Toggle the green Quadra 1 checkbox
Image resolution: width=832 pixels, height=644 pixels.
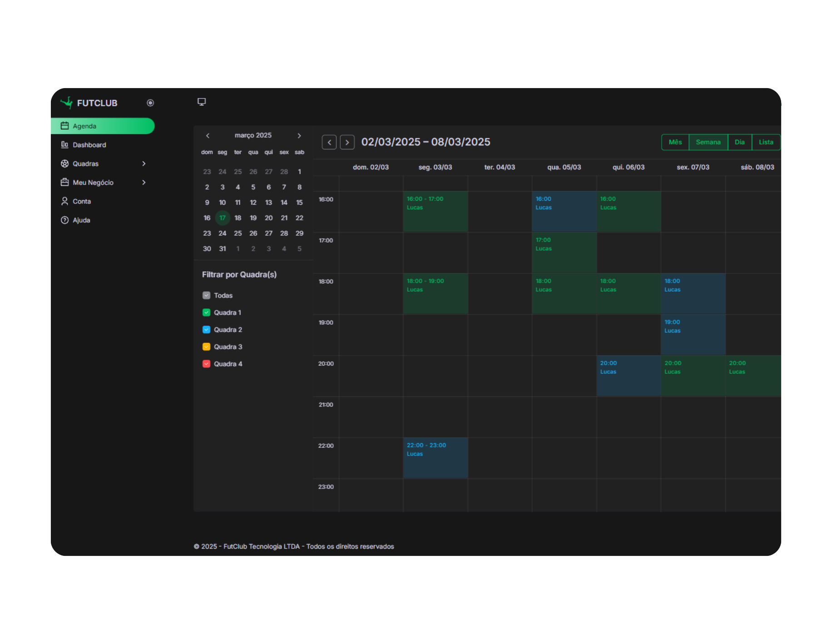206,312
